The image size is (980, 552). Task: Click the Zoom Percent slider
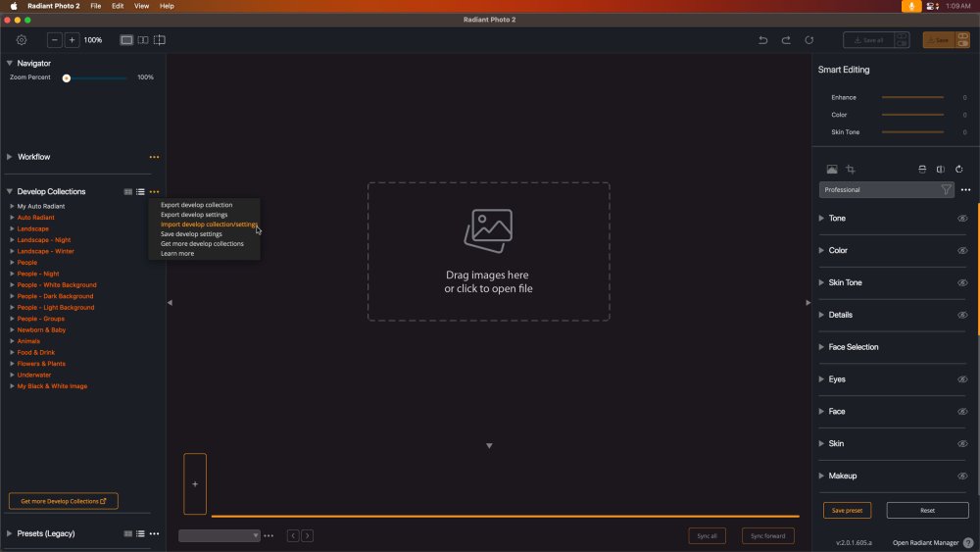[x=95, y=78]
